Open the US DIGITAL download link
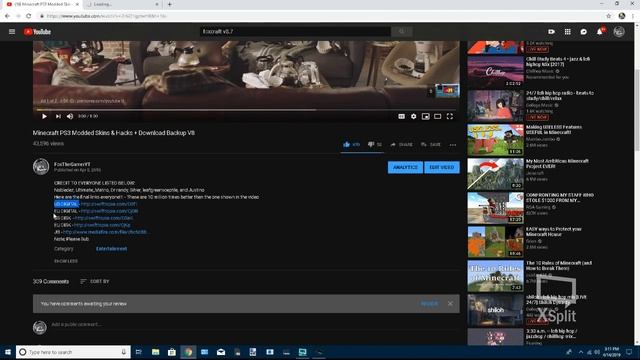This screenshot has width=640, height=360. [109, 204]
